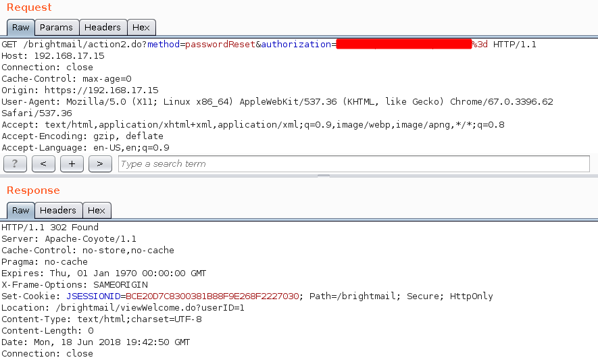The height and width of the screenshot is (364, 598).
Task: Select the 'Expires: Thu, 01 Jan 1970' line
Action: click(104, 273)
